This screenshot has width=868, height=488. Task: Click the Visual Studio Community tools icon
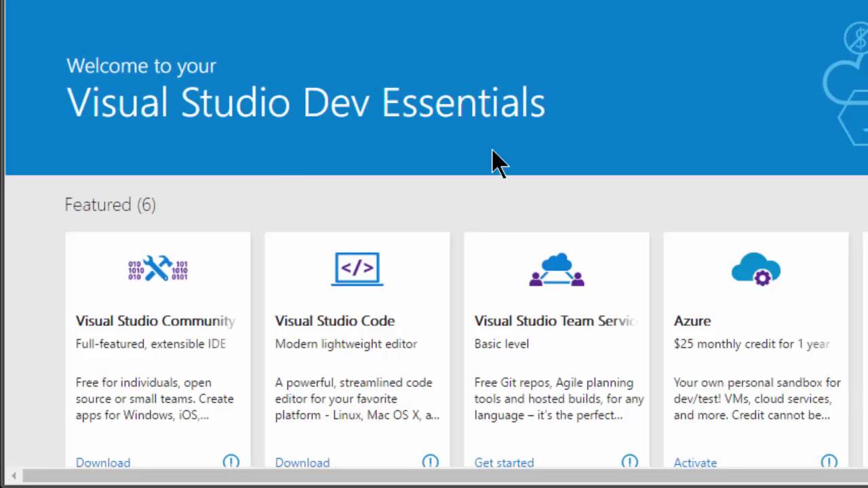pos(157,269)
